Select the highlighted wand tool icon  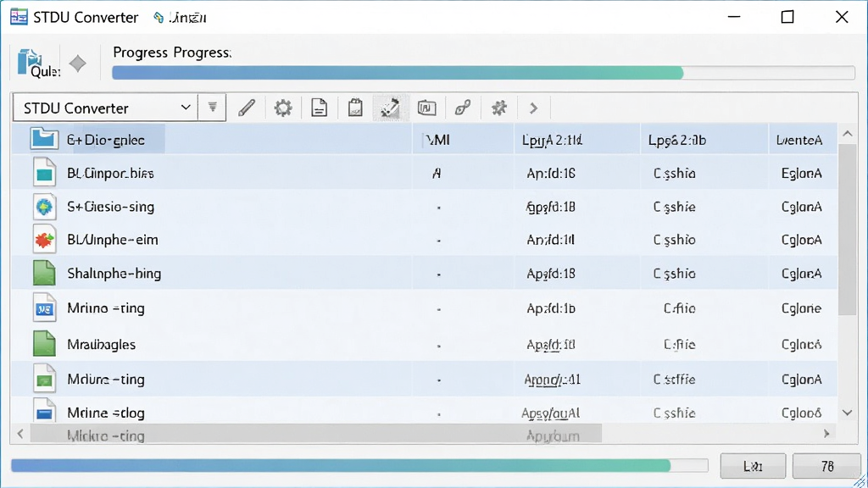click(390, 108)
